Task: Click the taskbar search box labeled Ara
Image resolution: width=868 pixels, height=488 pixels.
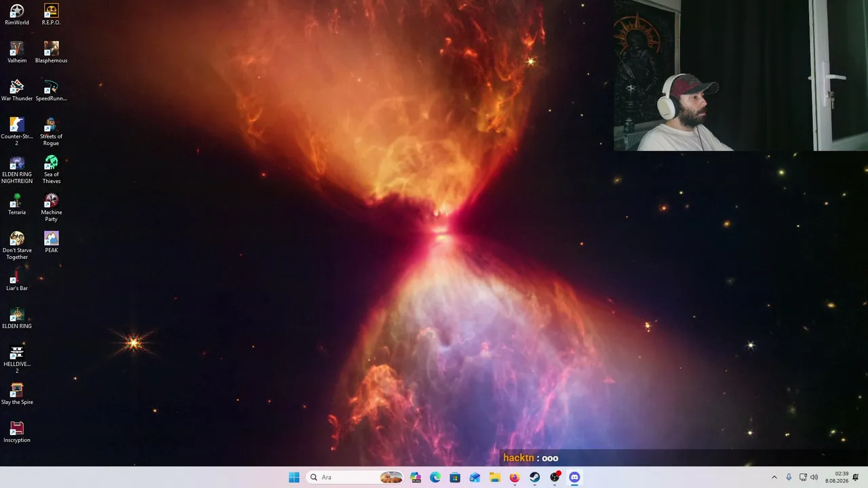Action: click(x=355, y=477)
